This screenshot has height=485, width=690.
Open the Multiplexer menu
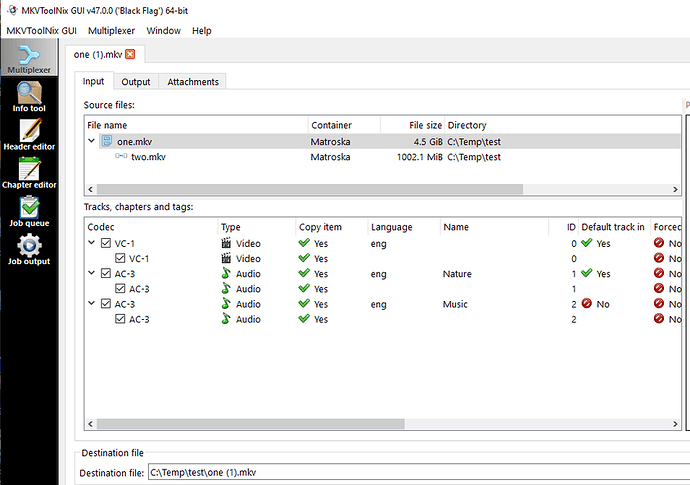111,31
